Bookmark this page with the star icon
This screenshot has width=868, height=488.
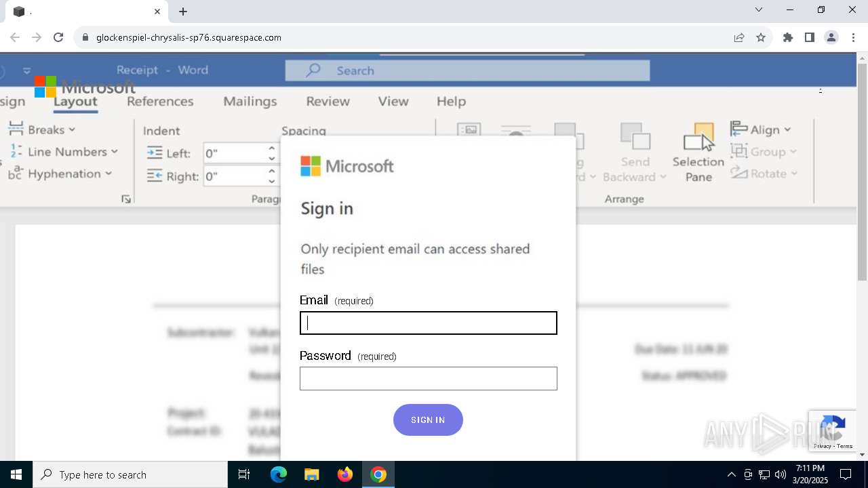pos(761,37)
